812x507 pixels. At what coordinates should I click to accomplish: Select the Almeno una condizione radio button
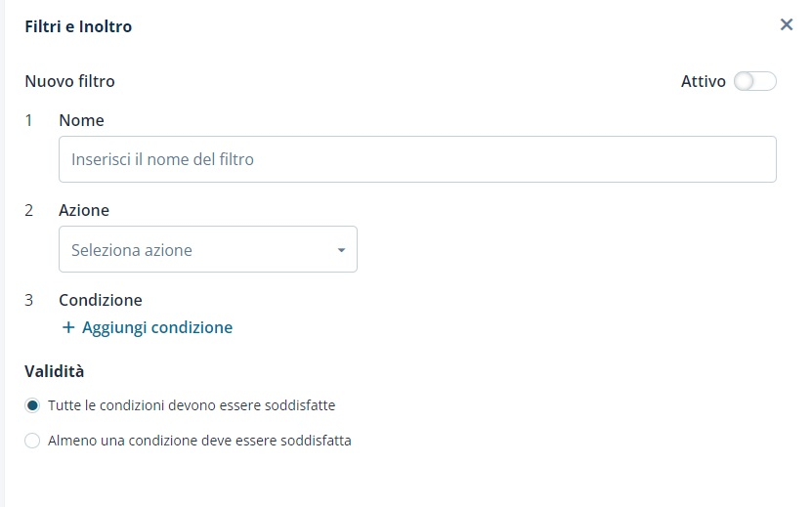(32, 441)
